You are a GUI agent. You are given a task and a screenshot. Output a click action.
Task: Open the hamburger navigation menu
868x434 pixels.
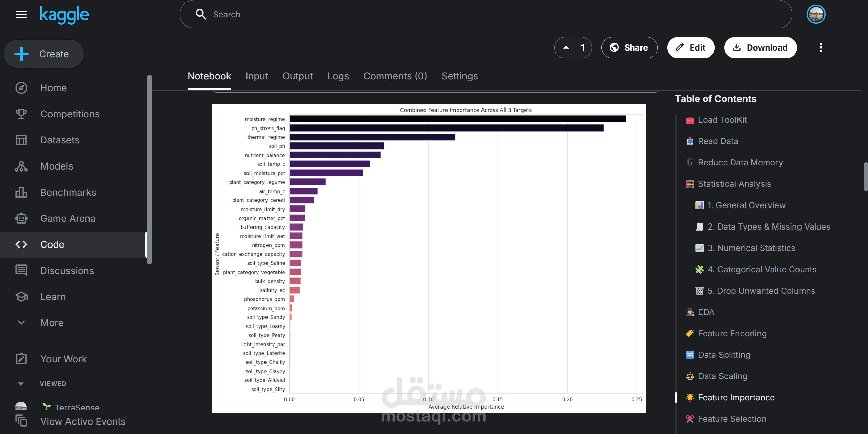pos(21,14)
